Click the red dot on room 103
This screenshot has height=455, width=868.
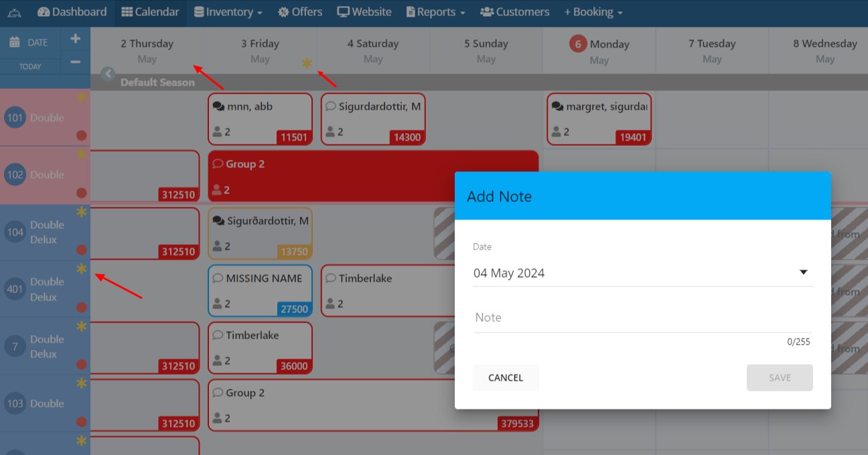point(82,422)
